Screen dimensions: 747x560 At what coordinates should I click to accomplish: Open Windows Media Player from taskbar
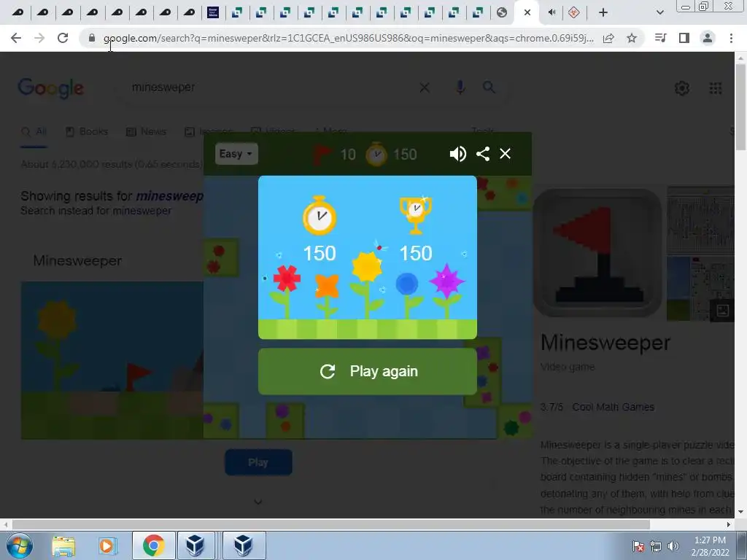pyautogui.click(x=107, y=545)
